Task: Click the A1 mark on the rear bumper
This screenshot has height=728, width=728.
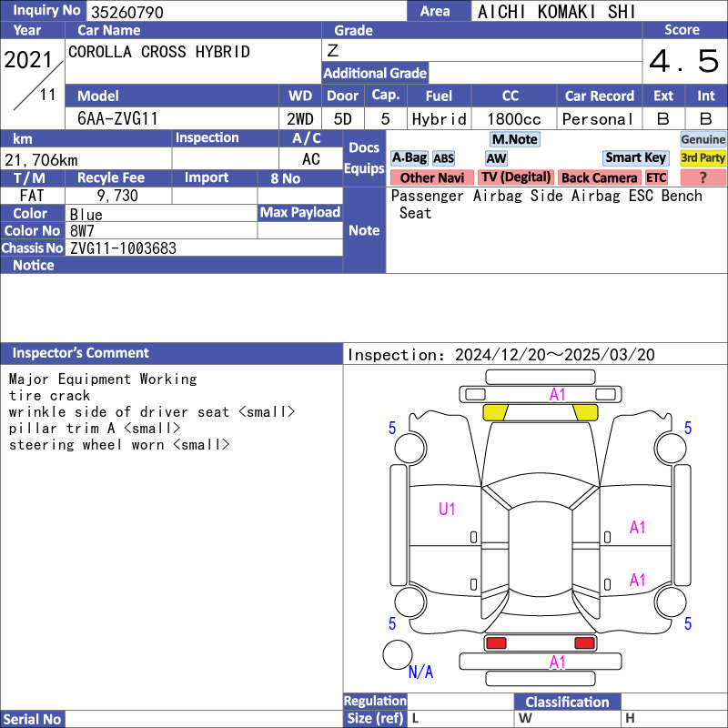Action: [557, 662]
